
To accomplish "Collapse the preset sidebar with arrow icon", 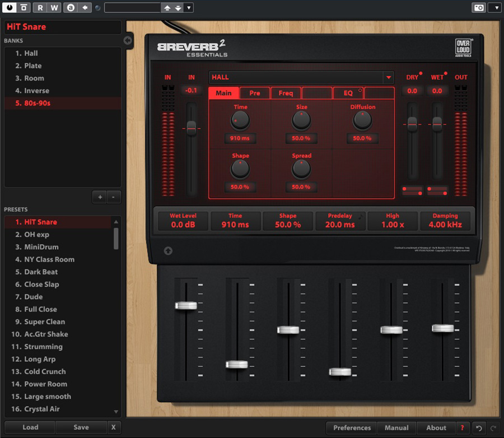I will click(x=128, y=40).
